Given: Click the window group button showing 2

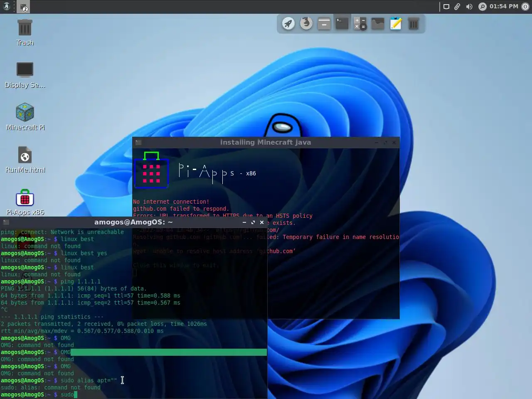Looking at the screenshot, I should pyautogui.click(x=23, y=7).
